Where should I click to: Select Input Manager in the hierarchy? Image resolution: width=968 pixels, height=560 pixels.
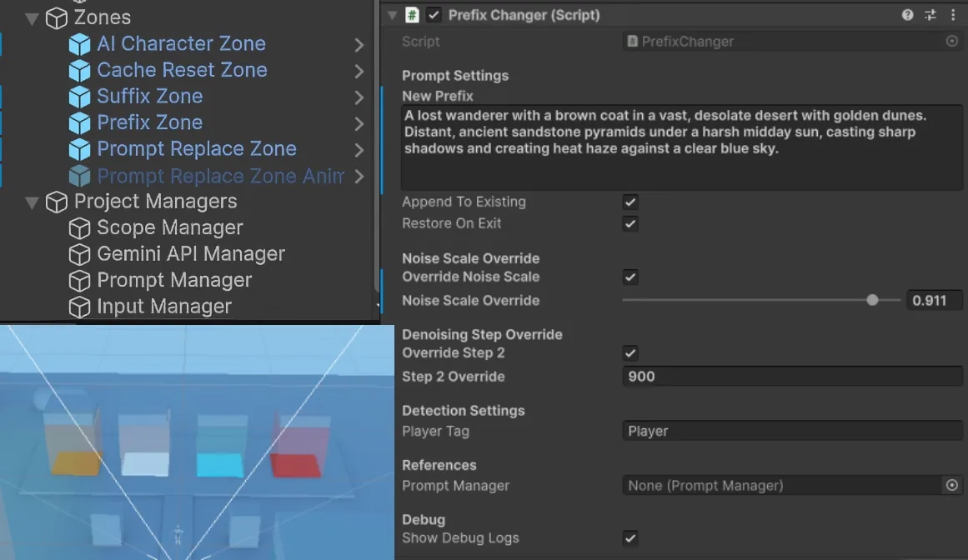[x=164, y=307]
